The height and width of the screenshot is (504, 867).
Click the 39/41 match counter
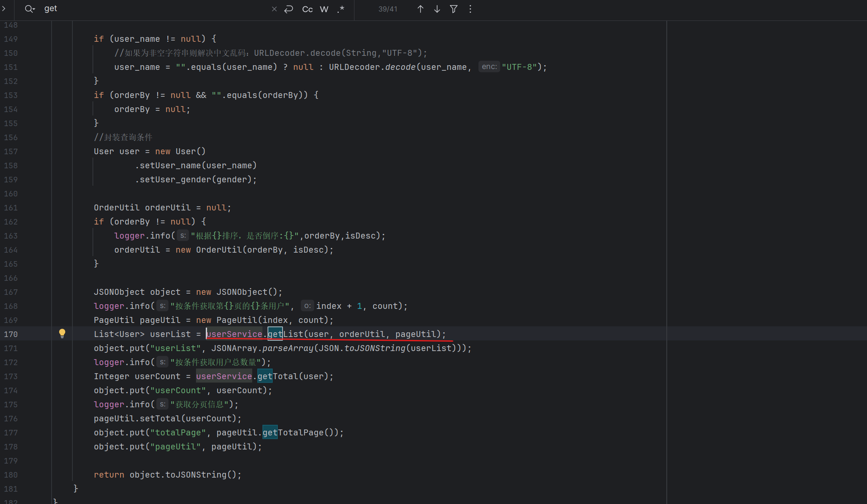[x=387, y=9]
